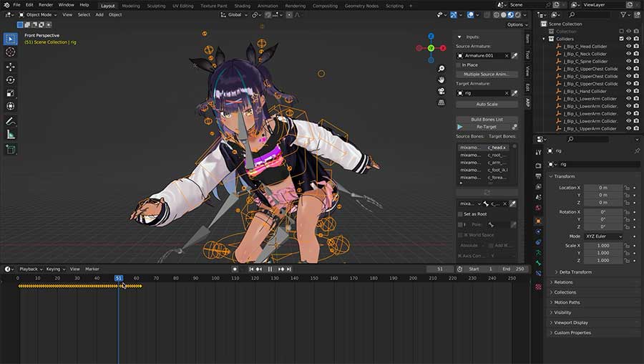This screenshot has height=364, width=644.
Task: Click Build Bones List button
Action: [x=487, y=119]
